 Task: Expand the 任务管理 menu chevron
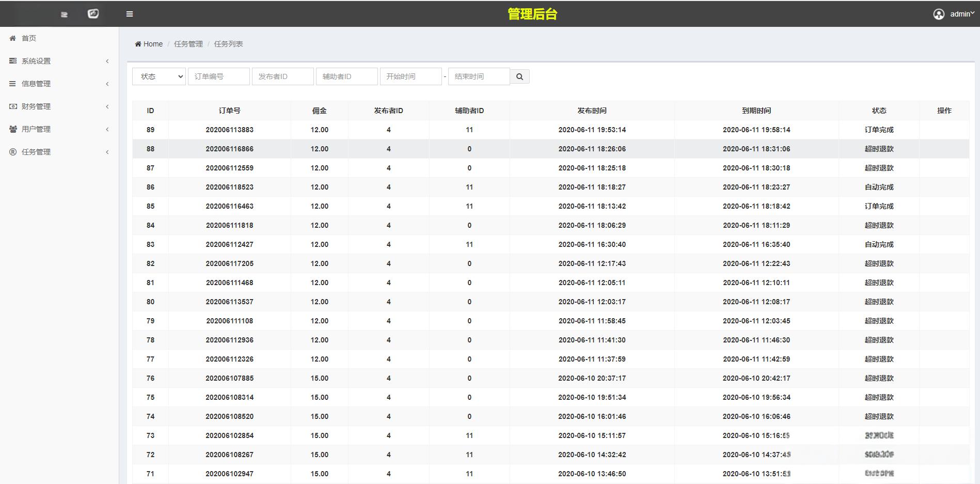pos(107,152)
